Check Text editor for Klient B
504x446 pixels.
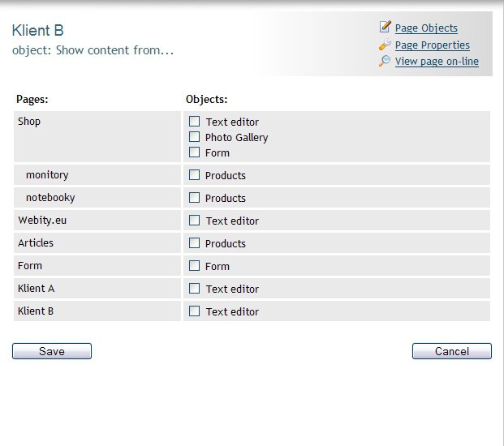click(194, 311)
